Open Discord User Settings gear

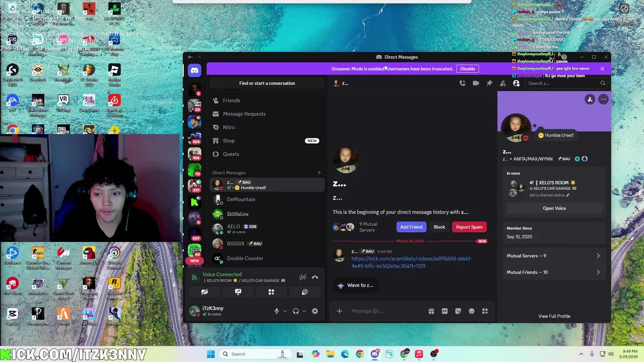tap(315, 311)
